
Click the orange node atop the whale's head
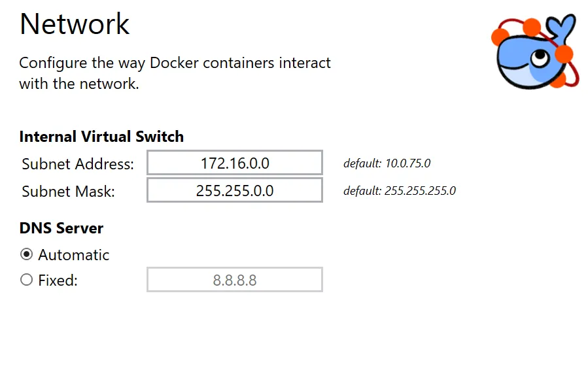tap(532, 27)
